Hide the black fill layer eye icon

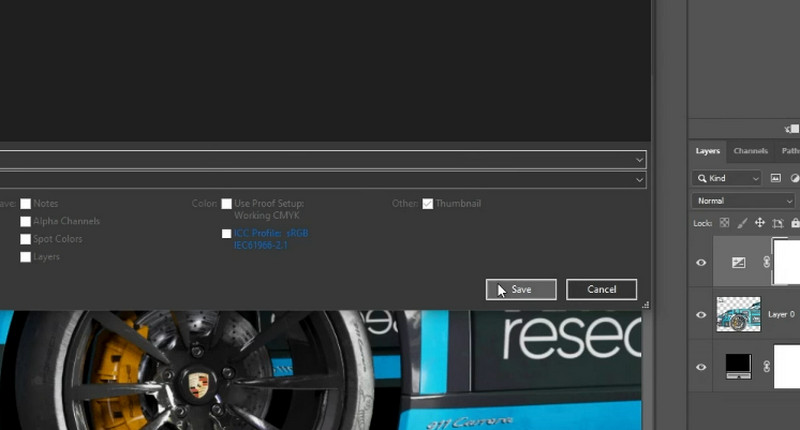tap(701, 367)
